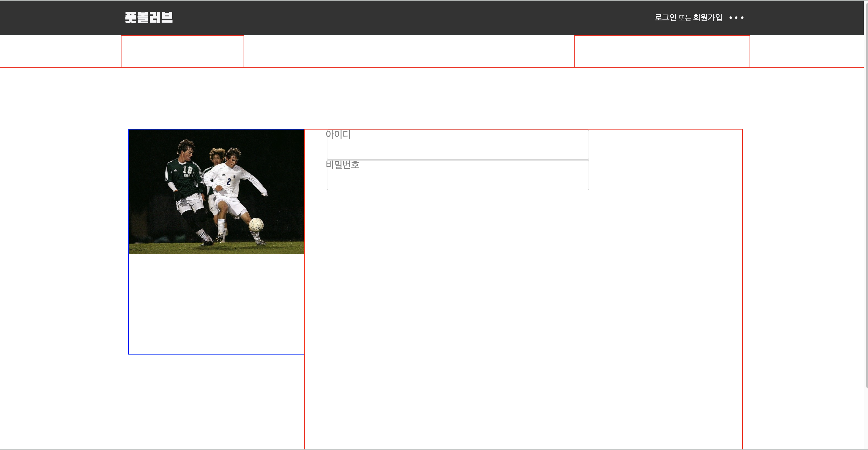This screenshot has height=450, width=868.
Task: Click the 아이디 field label
Action: 338,135
